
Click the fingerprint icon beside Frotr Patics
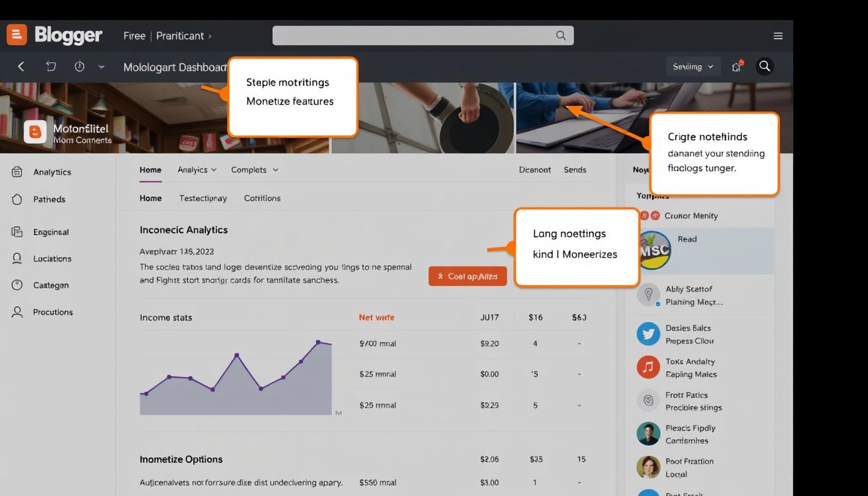coord(648,400)
